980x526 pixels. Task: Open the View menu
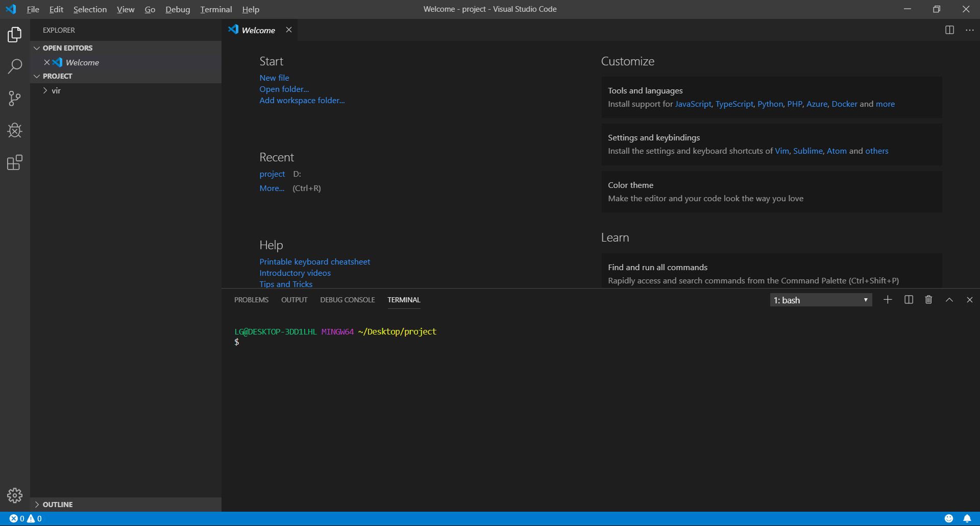(126, 9)
